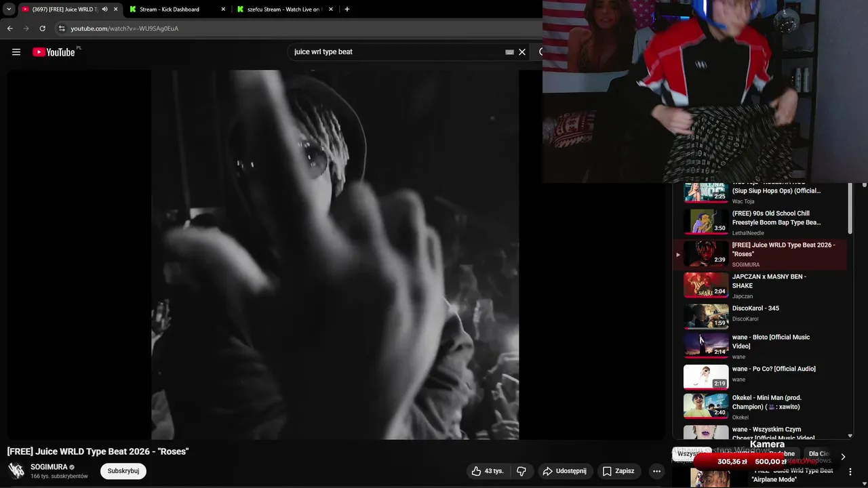Open options for Airplane Mode suggested video

(x=850, y=472)
